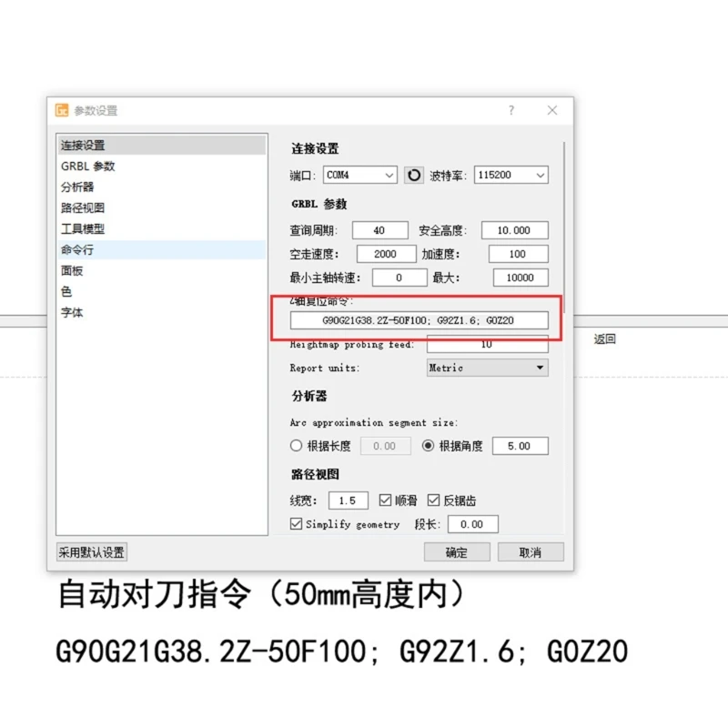The image size is (728, 728).
Task: Select the 根据角度 radio button
Action: [x=428, y=446]
